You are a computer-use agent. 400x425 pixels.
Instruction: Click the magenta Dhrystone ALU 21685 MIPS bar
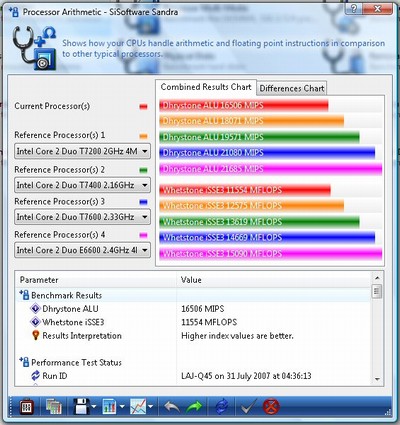pyautogui.click(x=271, y=169)
